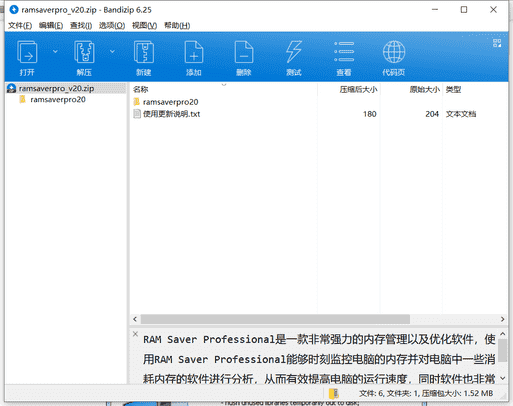This screenshot has width=513, height=406.
Task: Click comment panel scroll down arrow
Action: [503, 378]
